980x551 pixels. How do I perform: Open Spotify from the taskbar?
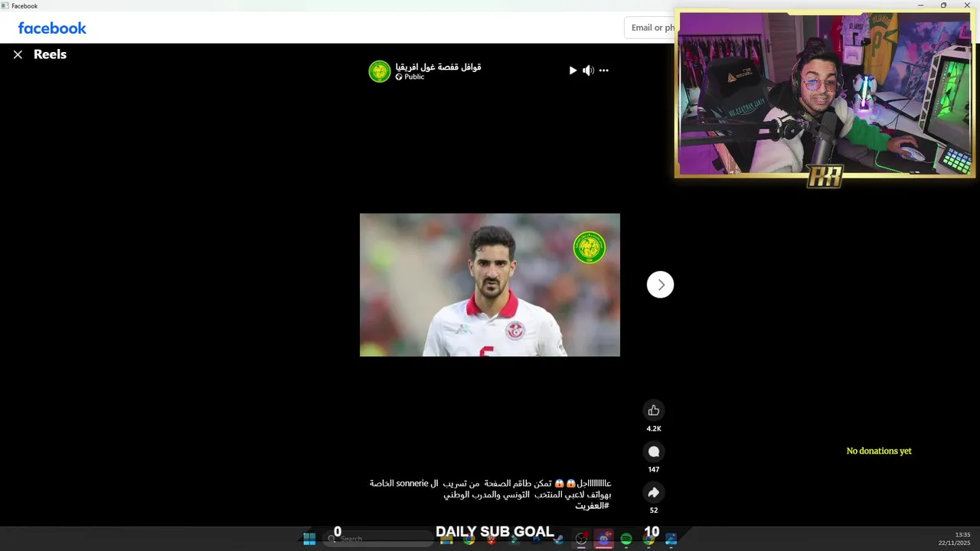tap(626, 539)
